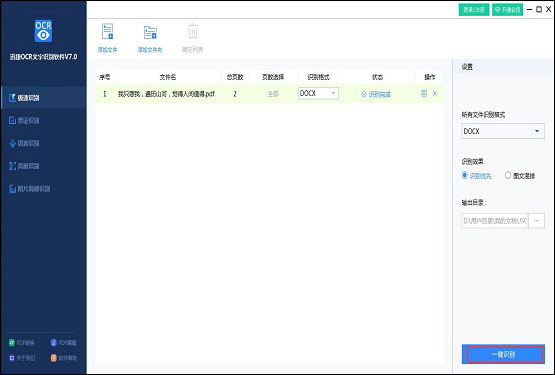
Task: Click the one-click recognize button
Action: click(x=503, y=354)
